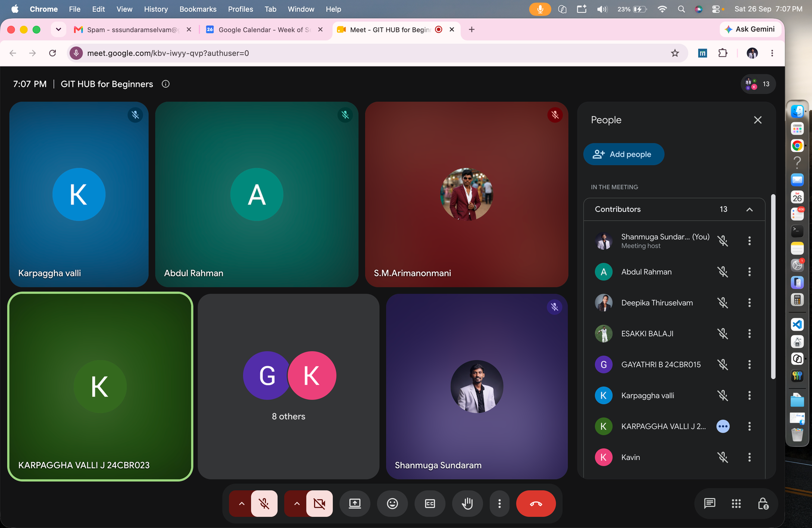This screenshot has height=528, width=812.
Task: Click speaking indicator for KARPAGGHA VALLI J 2...
Action: click(x=723, y=427)
